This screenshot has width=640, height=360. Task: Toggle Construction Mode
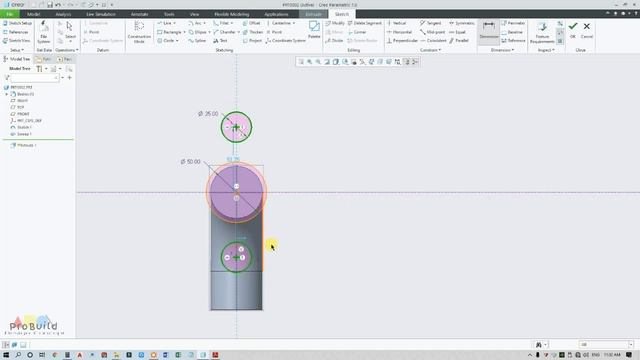tap(139, 32)
